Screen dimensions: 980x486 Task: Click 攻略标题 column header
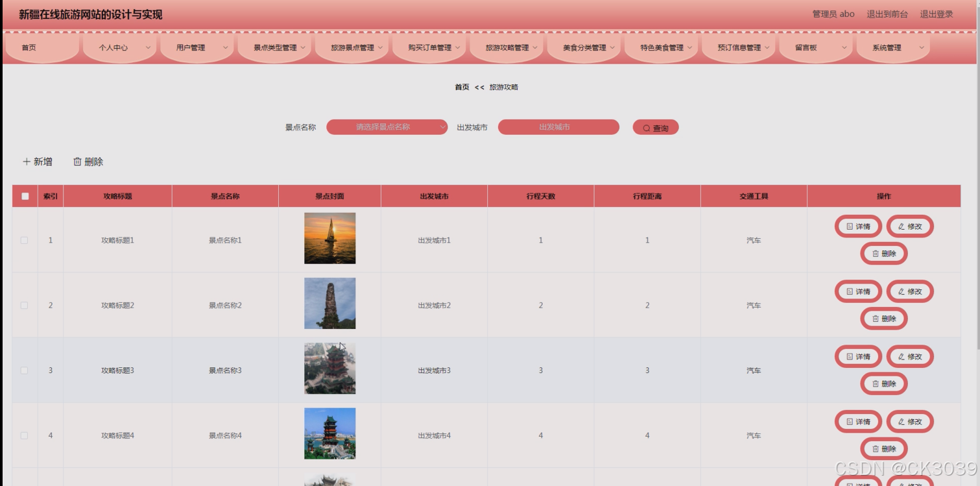[x=118, y=196]
